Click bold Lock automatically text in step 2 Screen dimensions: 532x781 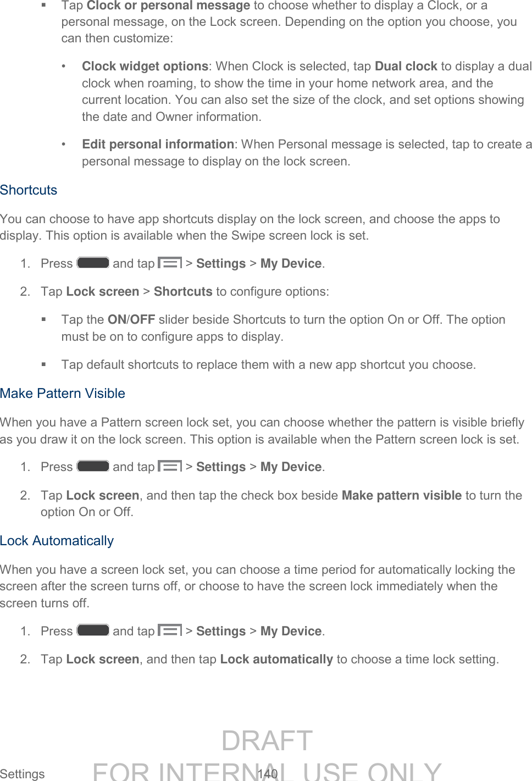tap(276, 660)
